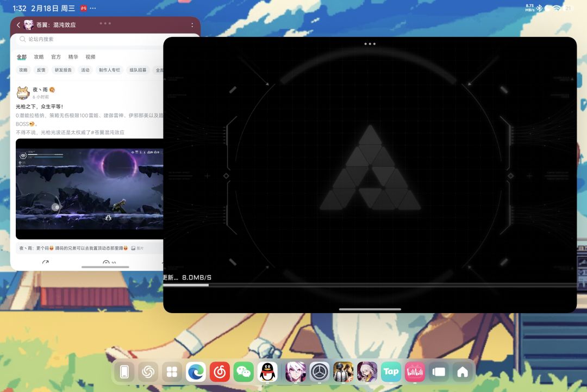
Task: Open the post gameplay screenshot thumbnail
Action: tap(90, 189)
